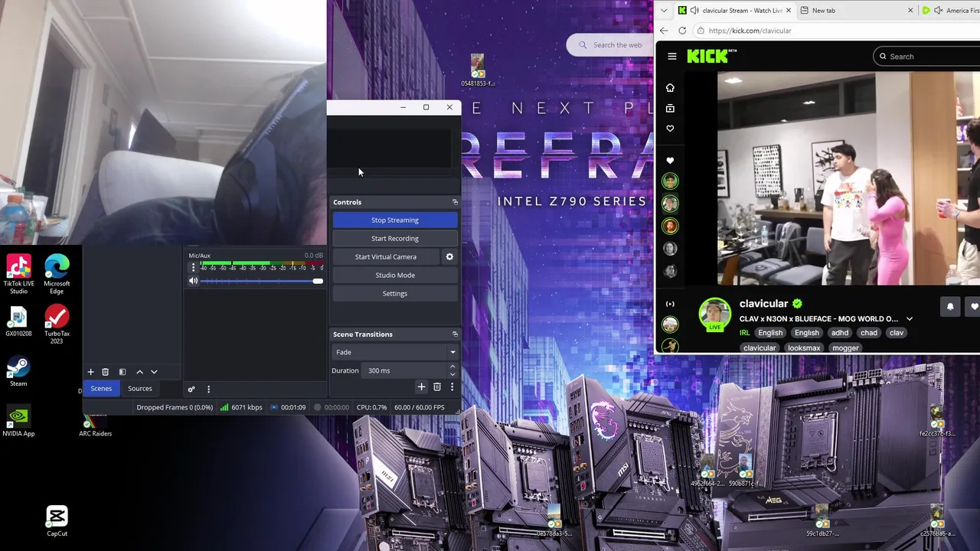980x551 pixels.
Task: Open OBS Settings button
Action: [395, 294]
